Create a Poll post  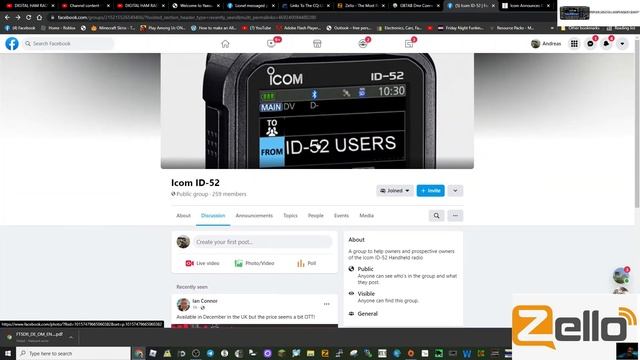(x=307, y=263)
